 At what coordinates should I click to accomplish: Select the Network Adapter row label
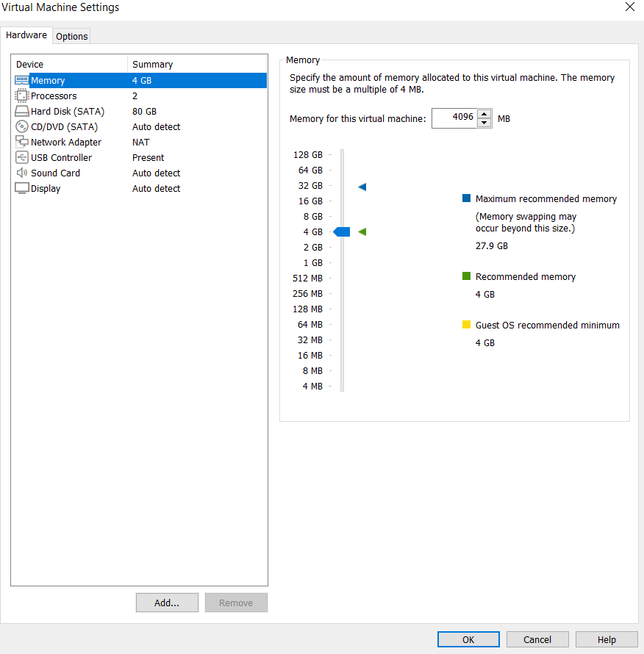click(66, 143)
